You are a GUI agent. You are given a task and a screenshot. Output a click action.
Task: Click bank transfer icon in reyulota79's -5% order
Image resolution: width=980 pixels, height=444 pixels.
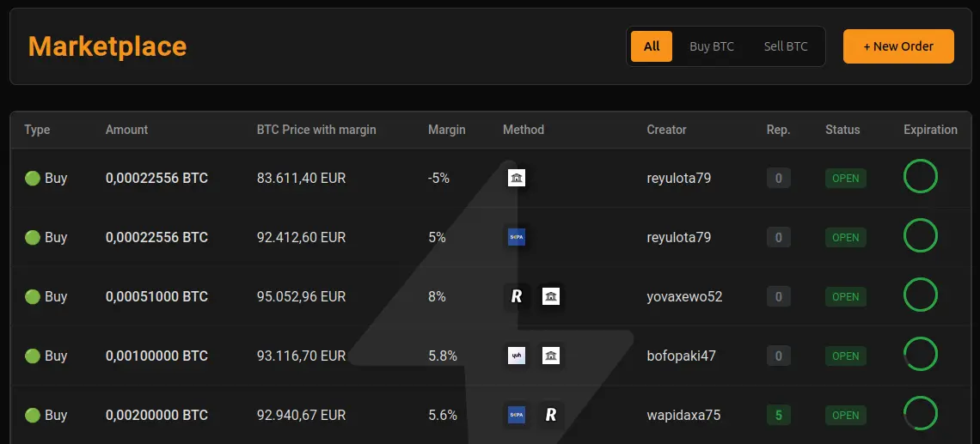tap(517, 178)
